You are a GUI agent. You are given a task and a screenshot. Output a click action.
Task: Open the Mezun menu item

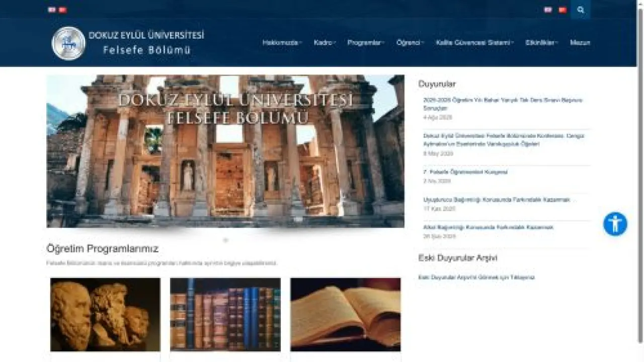coord(580,43)
